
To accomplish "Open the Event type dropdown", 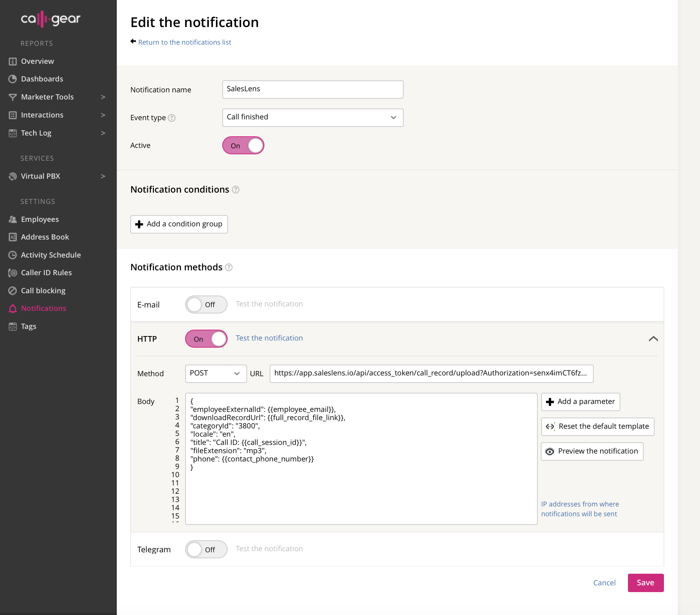I will coord(312,118).
